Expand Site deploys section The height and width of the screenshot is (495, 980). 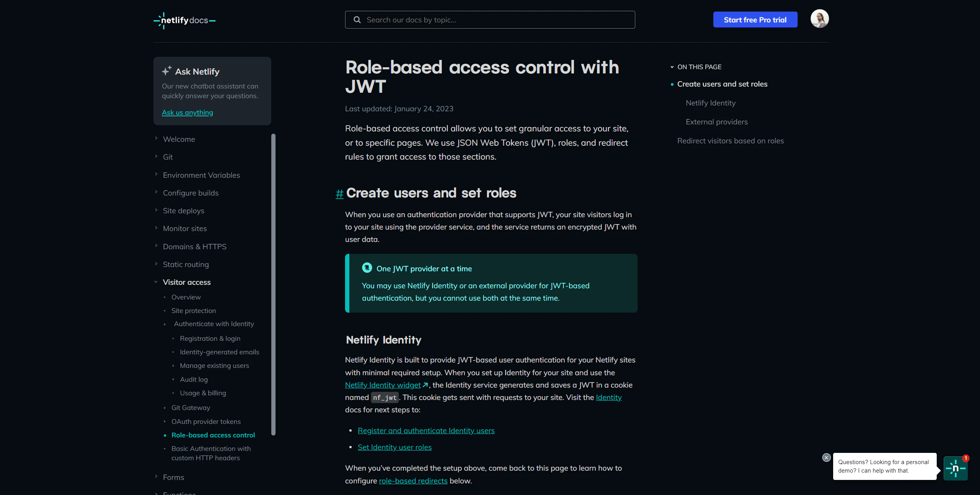click(156, 210)
